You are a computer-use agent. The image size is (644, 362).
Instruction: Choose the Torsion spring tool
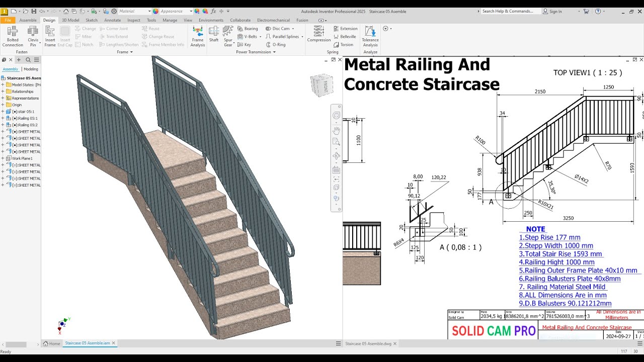(x=343, y=45)
